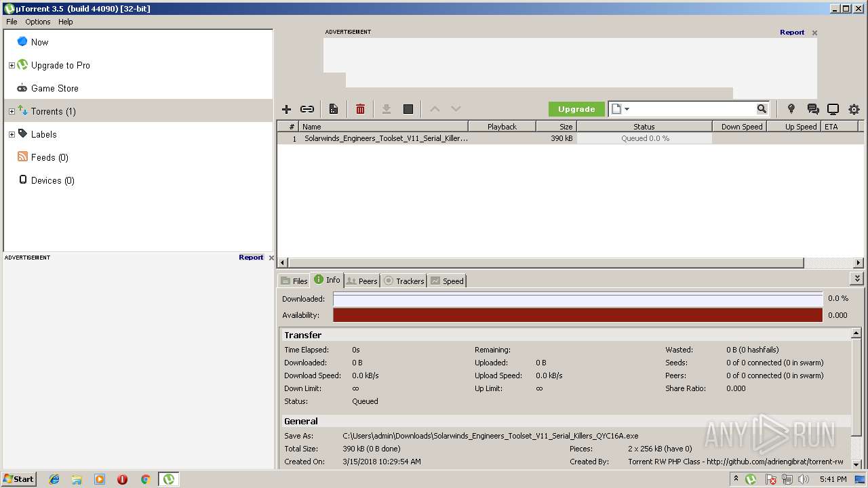
Task: Click the green Upgrade button
Action: [576, 109]
